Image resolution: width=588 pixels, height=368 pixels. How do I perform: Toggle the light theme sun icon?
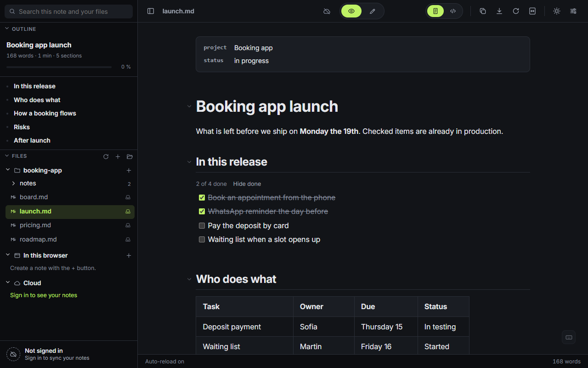pos(557,11)
